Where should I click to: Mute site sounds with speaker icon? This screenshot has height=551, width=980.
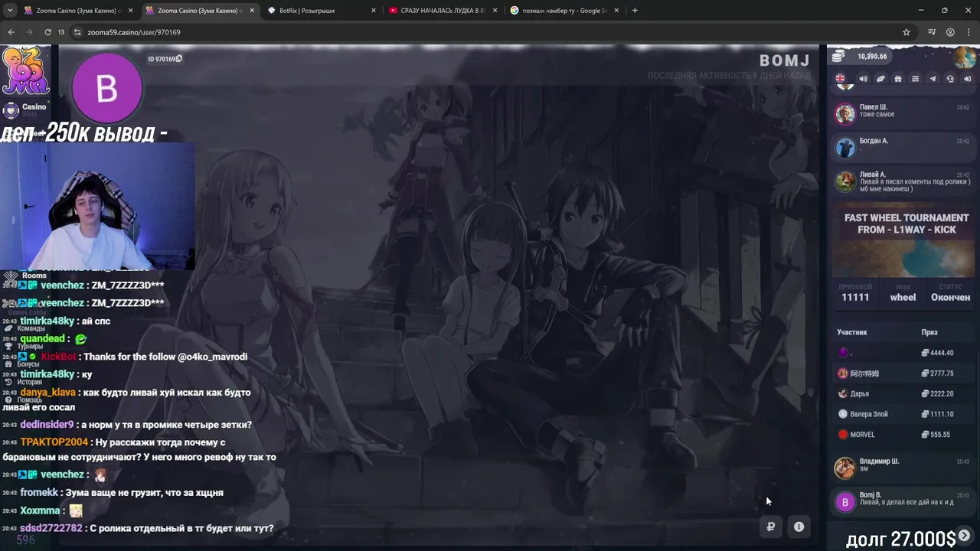tap(863, 79)
